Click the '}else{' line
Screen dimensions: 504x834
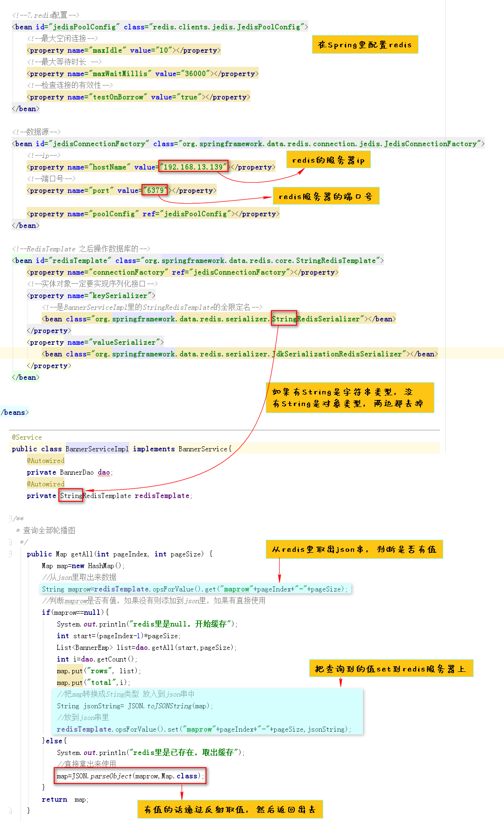[x=54, y=741]
